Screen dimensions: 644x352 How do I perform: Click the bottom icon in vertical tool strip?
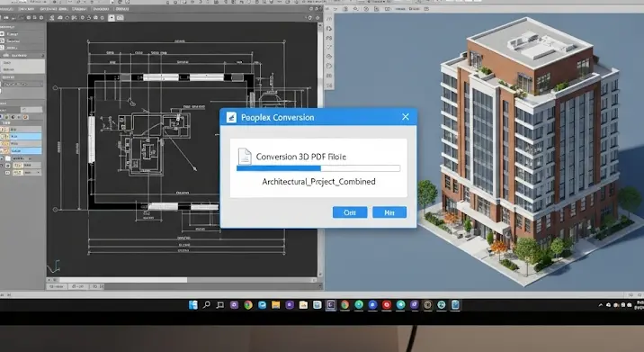click(329, 86)
